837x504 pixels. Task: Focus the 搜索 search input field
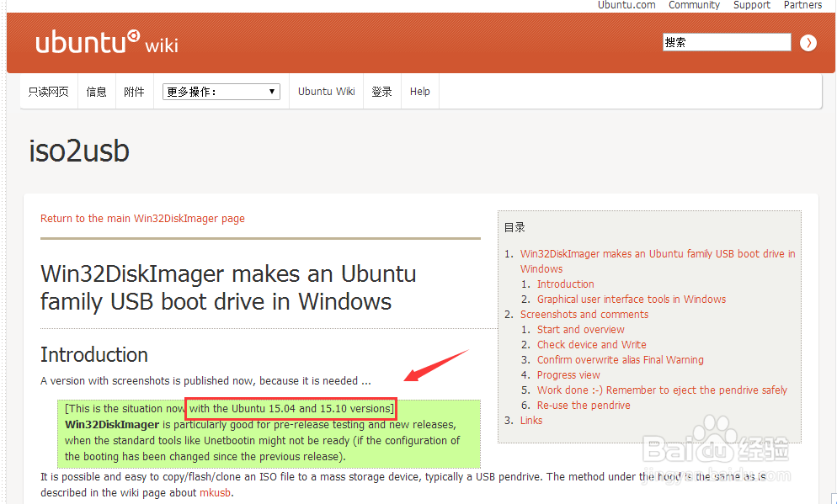click(727, 42)
